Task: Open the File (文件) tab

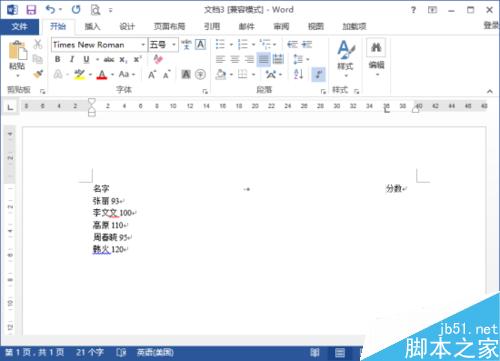Action: coord(19,26)
